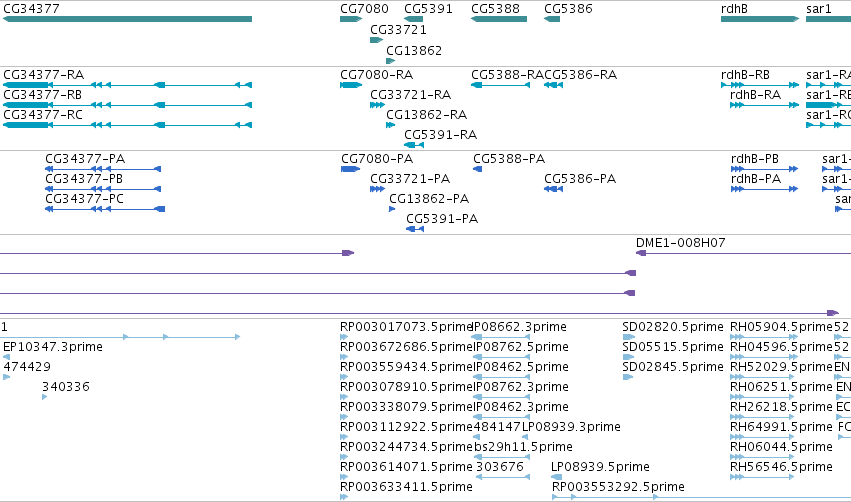Select transcript label CG33721-RA

411,94
